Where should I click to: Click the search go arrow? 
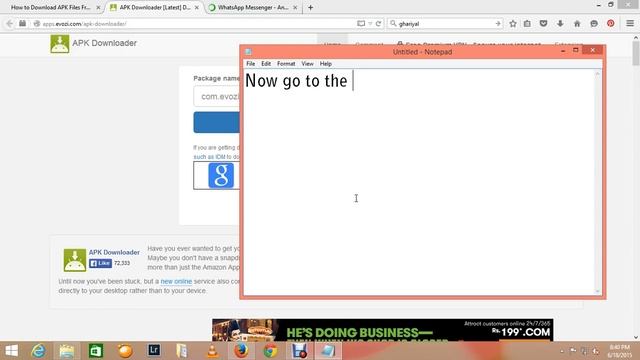click(498, 24)
